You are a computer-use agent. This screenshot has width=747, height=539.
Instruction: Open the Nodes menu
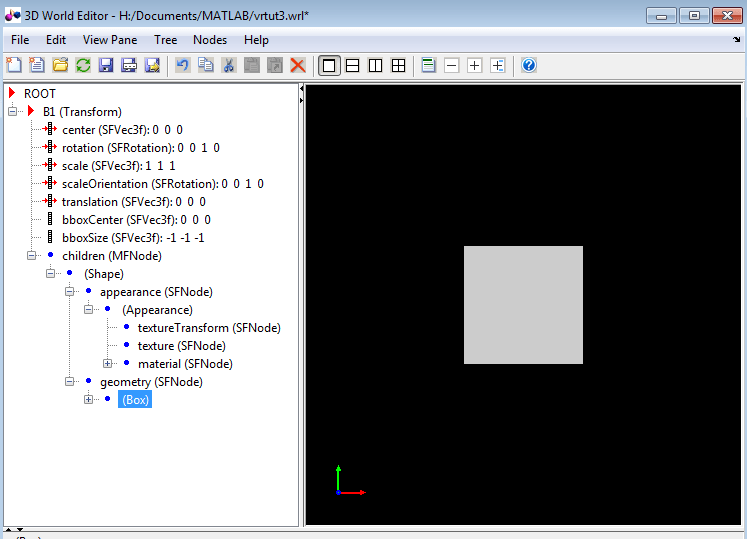[x=210, y=40]
